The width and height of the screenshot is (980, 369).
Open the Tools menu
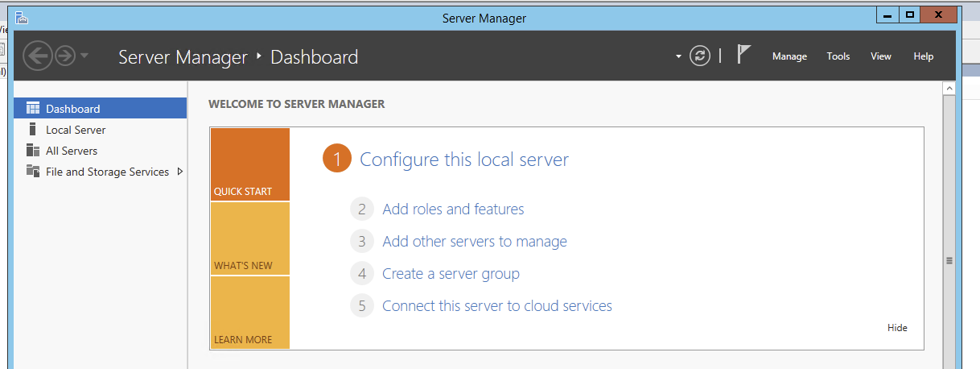(838, 56)
